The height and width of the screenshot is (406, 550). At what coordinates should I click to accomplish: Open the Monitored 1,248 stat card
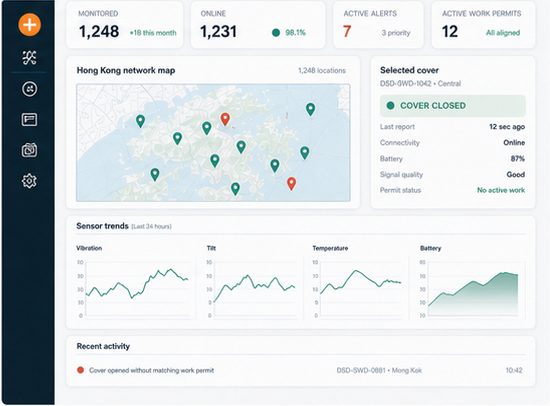[x=125, y=24]
